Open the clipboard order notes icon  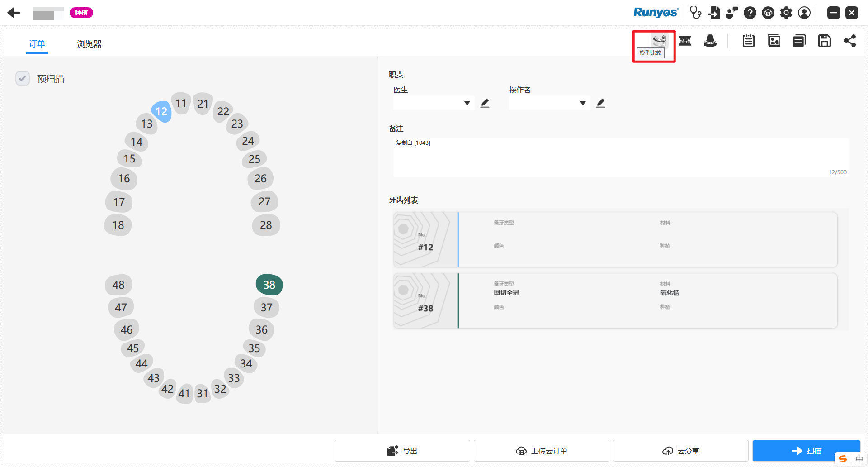pyautogui.click(x=748, y=41)
